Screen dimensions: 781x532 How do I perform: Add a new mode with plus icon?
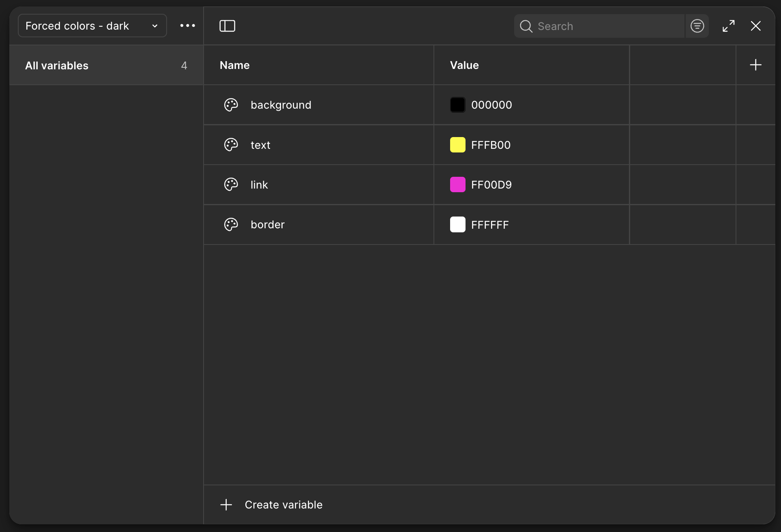pyautogui.click(x=755, y=65)
